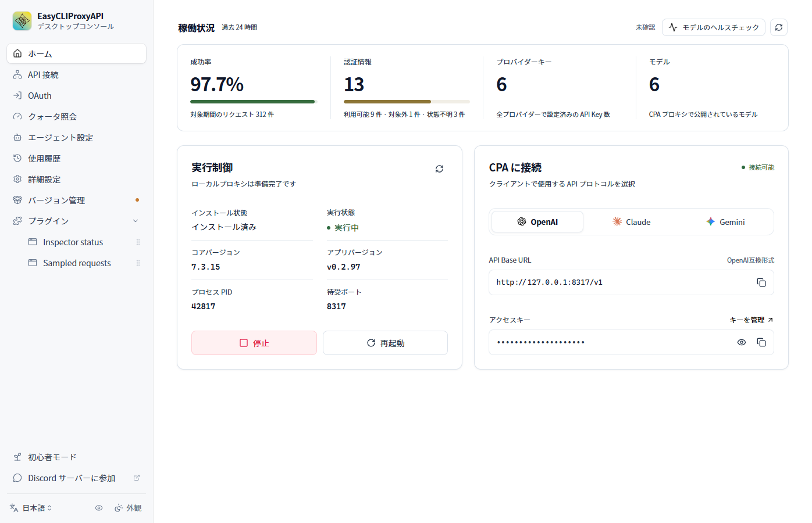Open the キーを管理 link
Viewport: 812px width, 523px height.
click(x=752, y=320)
